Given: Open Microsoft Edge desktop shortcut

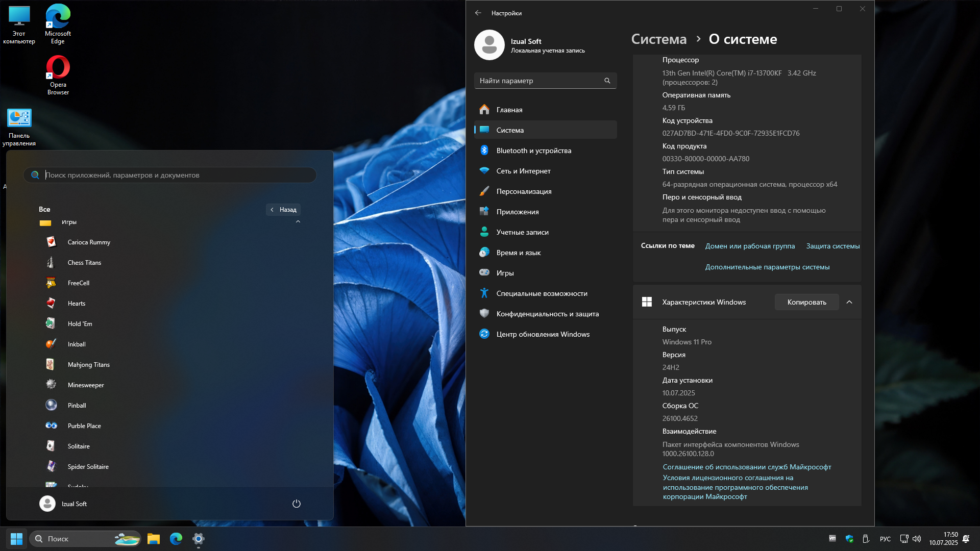Looking at the screenshot, I should [x=58, y=25].
